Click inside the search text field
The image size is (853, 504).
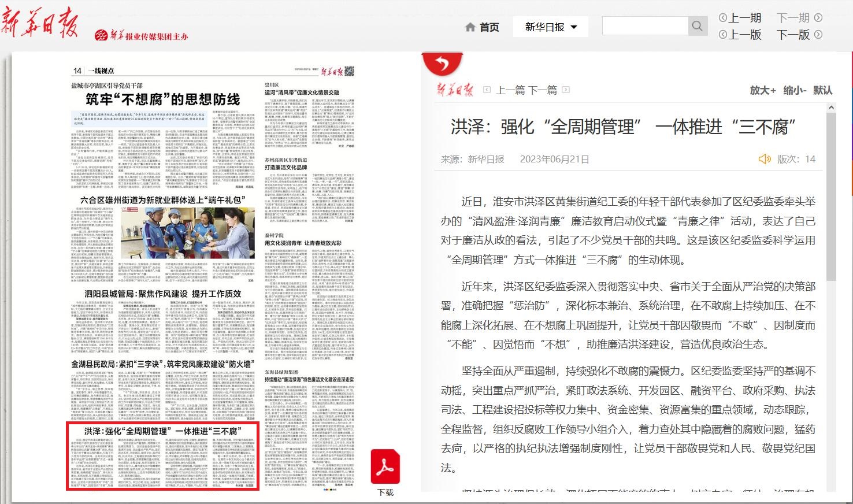click(645, 26)
